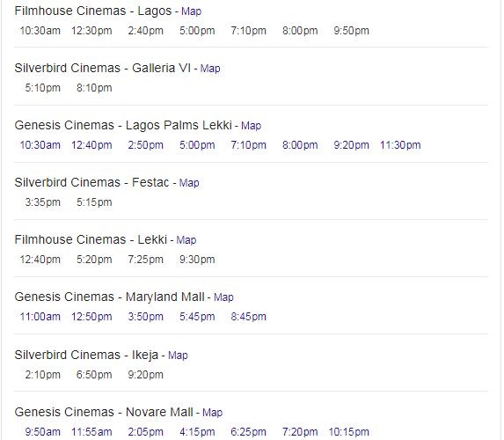Choose the 11:30pm showtime at Lagos Palms Lekki
Viewport: 504px width, 440px height.
tap(400, 145)
